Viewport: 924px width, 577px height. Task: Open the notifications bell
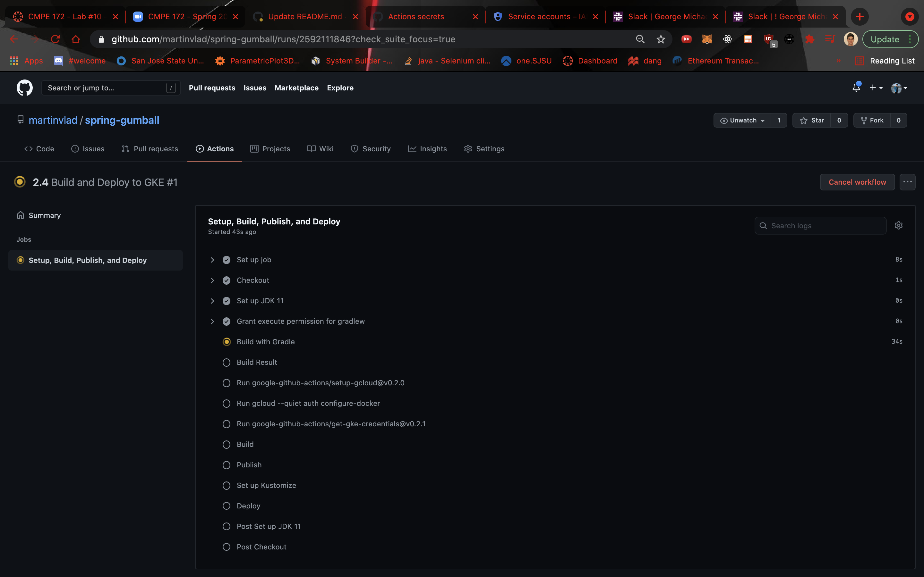tap(856, 88)
